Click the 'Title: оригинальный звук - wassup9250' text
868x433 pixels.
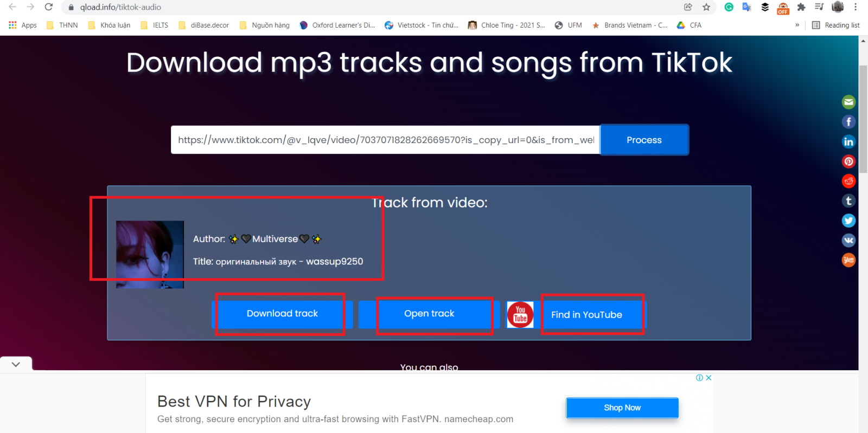[278, 262]
